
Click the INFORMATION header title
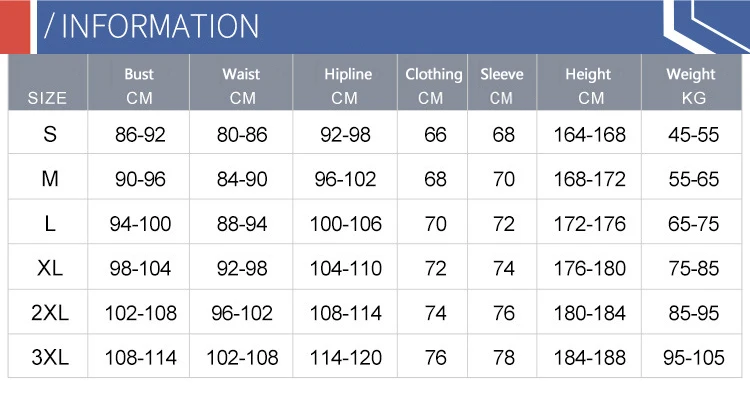[152, 26]
